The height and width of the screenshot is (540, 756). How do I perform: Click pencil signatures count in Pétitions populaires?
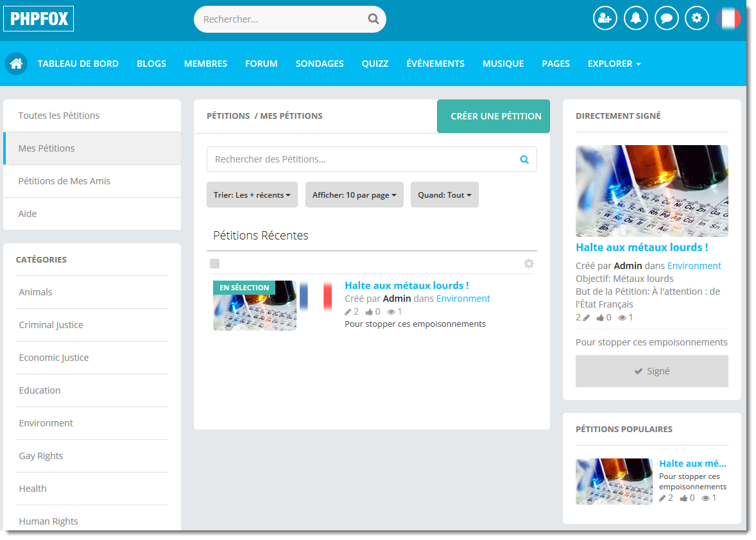[x=666, y=498]
